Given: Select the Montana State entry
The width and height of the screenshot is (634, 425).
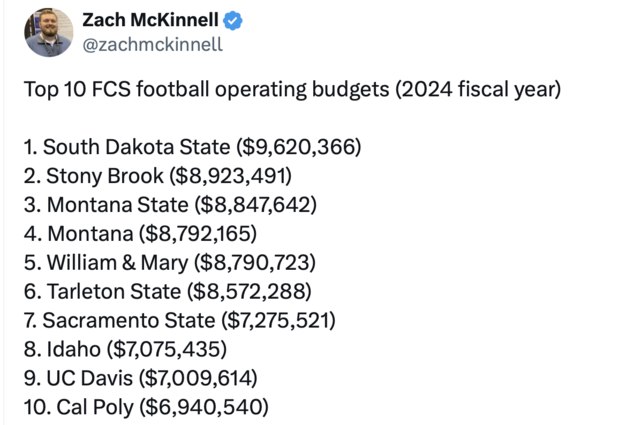Looking at the screenshot, I should click(x=170, y=205).
